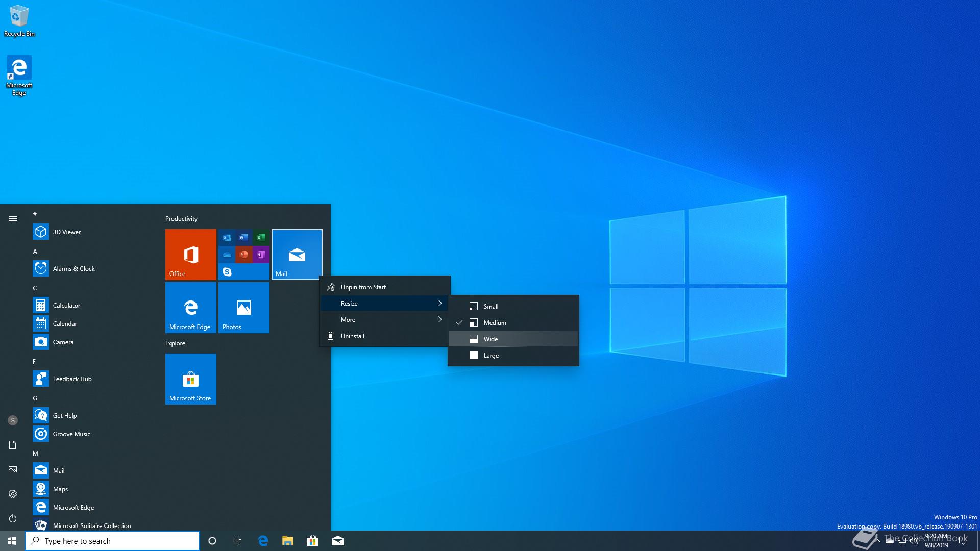Open the user account icon in Start
980x551 pixels.
(x=13, y=420)
